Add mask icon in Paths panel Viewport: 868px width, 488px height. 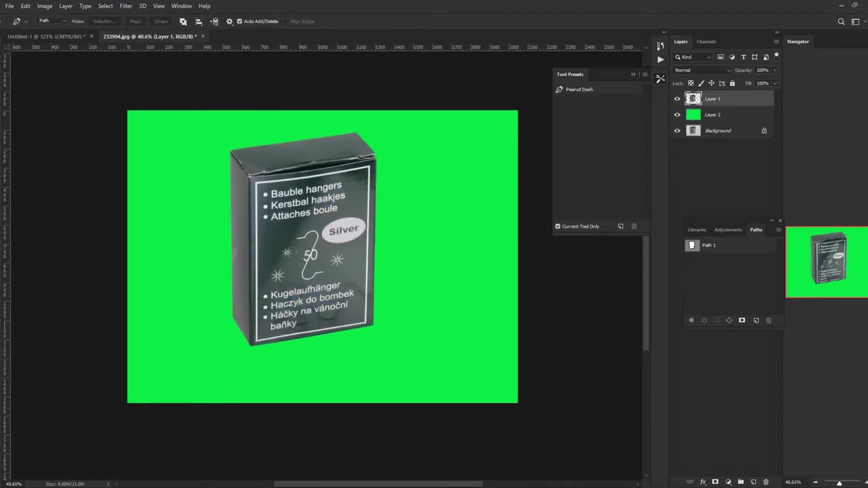point(742,321)
